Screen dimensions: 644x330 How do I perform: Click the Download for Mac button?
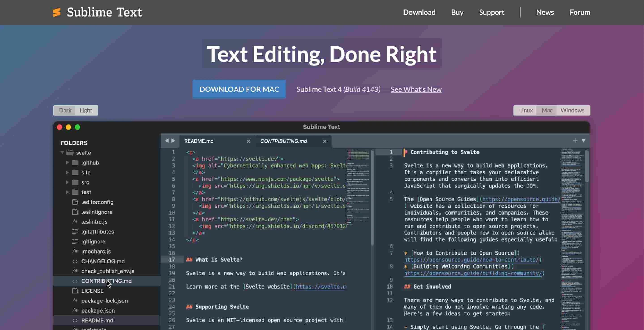[239, 89]
